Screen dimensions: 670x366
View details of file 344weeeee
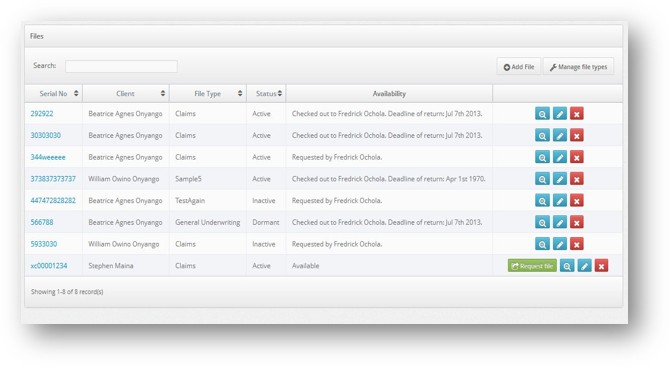coord(542,157)
